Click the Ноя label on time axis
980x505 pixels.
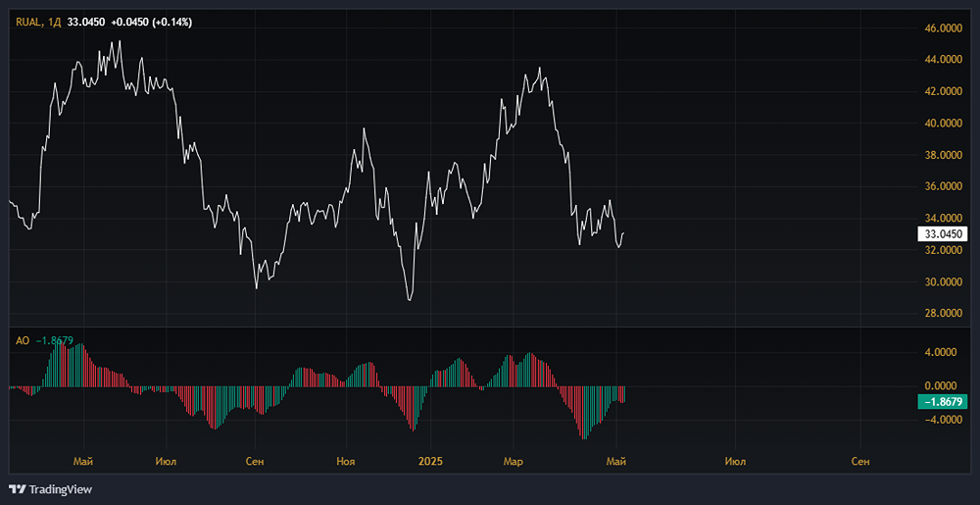(345, 460)
